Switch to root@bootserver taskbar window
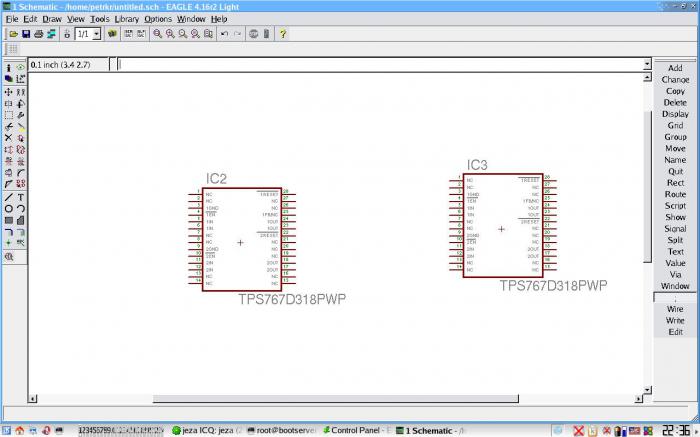The height and width of the screenshot is (437, 700). pos(281,431)
